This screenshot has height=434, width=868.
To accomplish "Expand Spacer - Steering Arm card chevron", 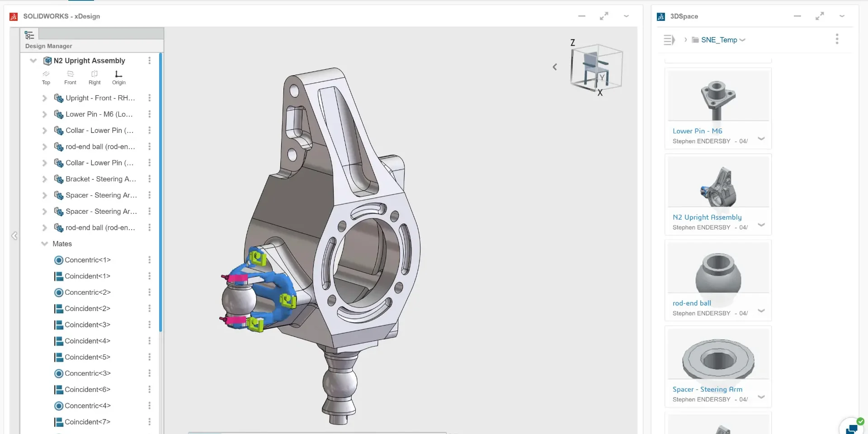I will pyautogui.click(x=761, y=397).
